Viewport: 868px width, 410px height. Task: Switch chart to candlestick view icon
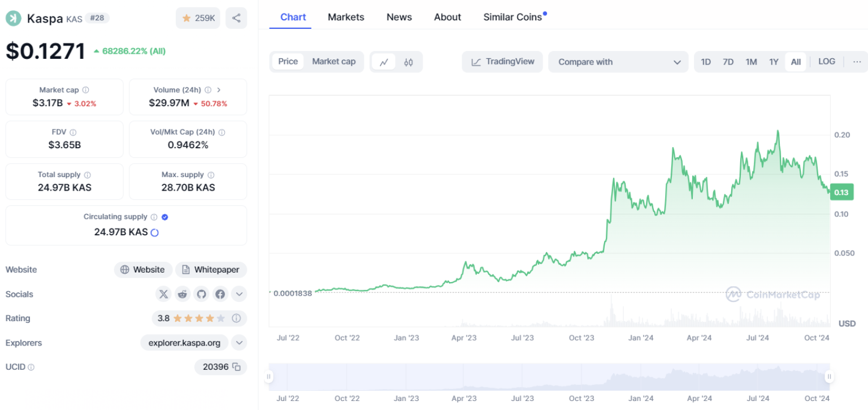point(408,62)
